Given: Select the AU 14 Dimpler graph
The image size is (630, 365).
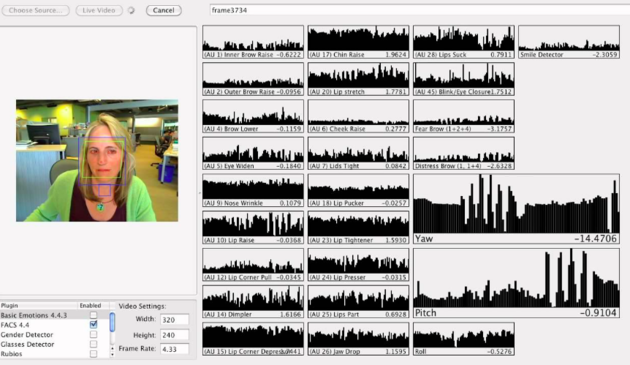Looking at the screenshot, I should pos(253,302).
